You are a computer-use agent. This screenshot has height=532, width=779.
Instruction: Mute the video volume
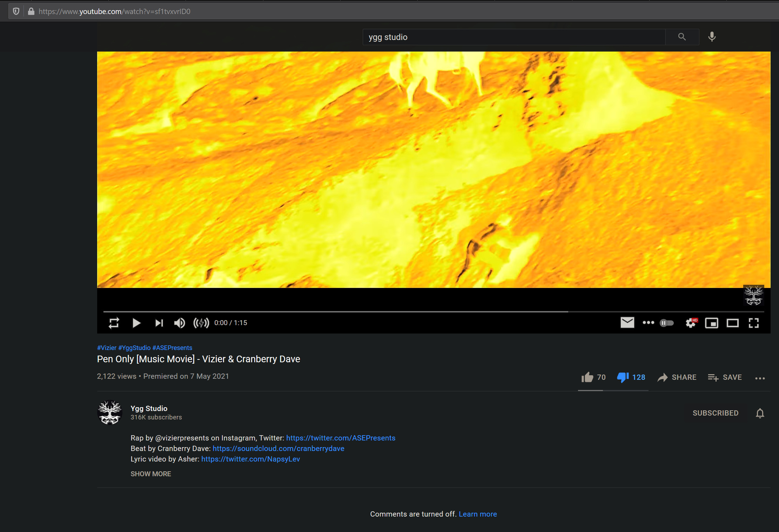[180, 323]
